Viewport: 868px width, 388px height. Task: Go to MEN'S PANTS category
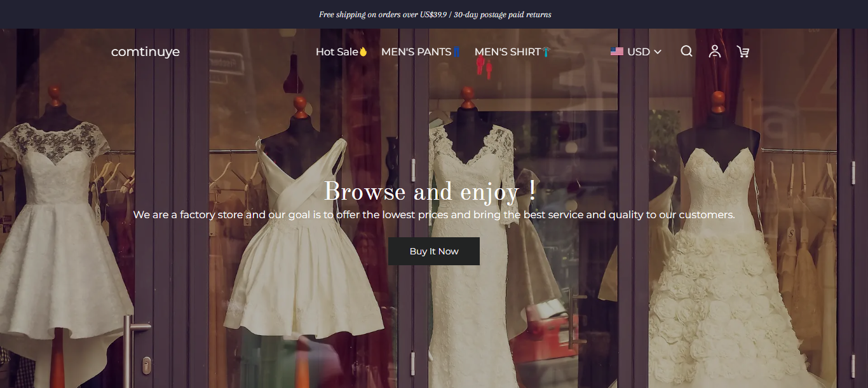(x=416, y=52)
